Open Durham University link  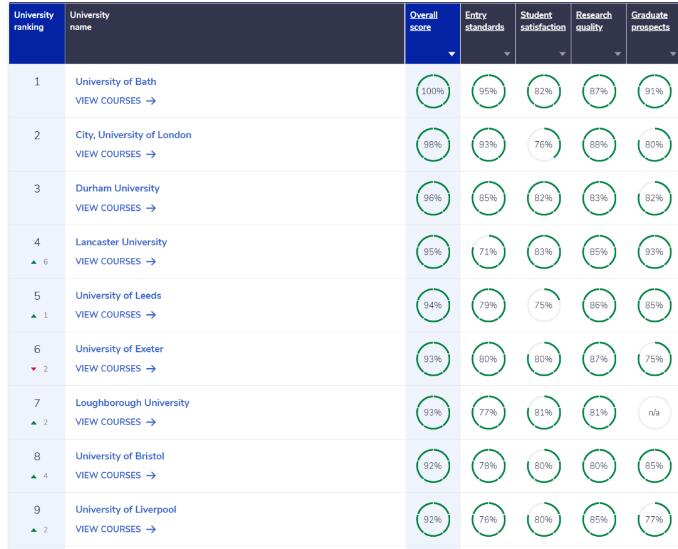pos(118,188)
